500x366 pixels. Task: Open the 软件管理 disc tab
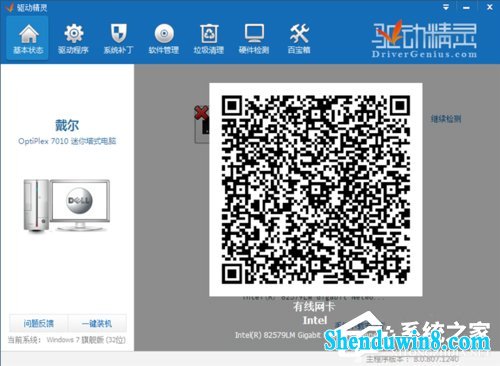tap(164, 38)
